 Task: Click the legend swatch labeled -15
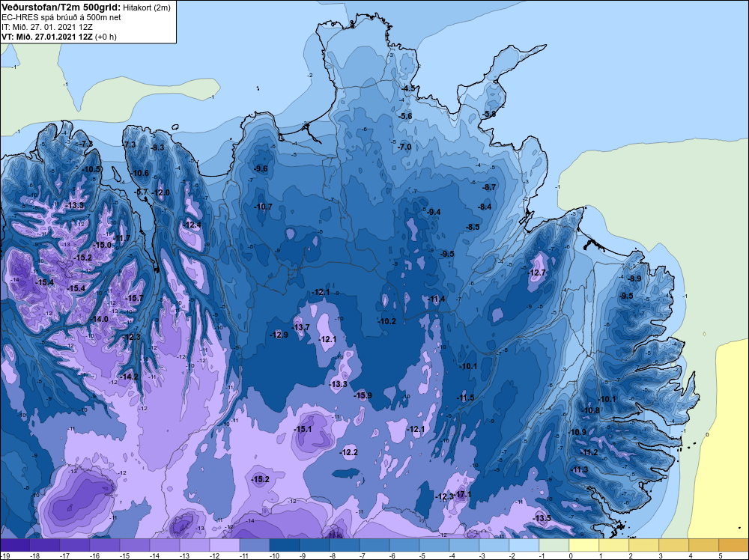tap(135, 545)
